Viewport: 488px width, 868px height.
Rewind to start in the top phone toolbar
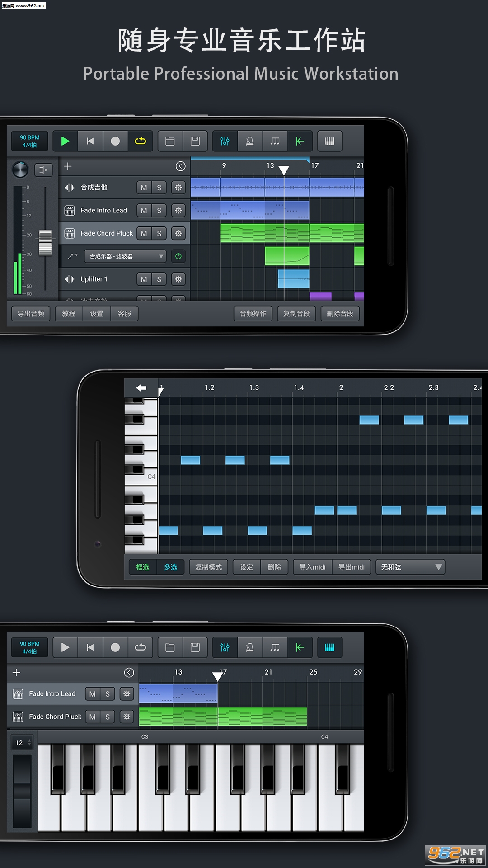click(90, 141)
